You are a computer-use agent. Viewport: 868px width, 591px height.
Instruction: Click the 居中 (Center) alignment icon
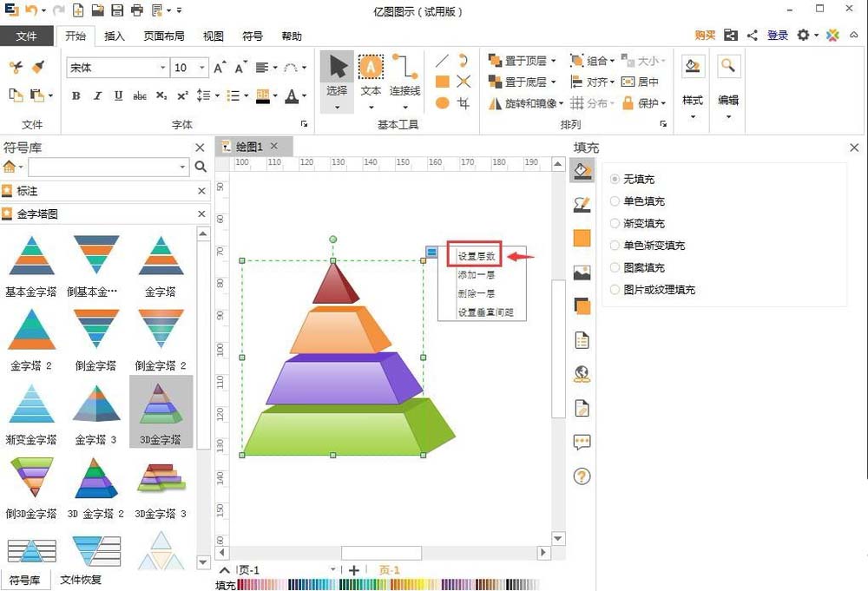tap(629, 82)
